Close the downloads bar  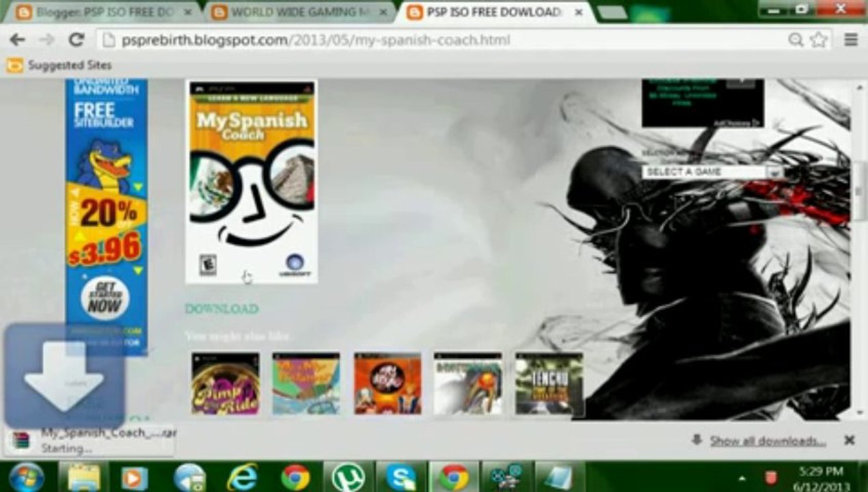click(849, 441)
